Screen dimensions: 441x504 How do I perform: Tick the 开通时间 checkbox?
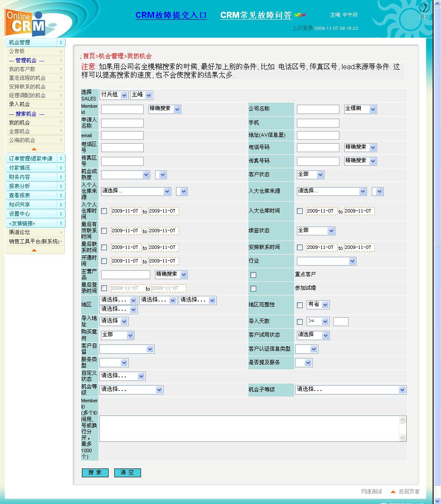click(x=104, y=261)
